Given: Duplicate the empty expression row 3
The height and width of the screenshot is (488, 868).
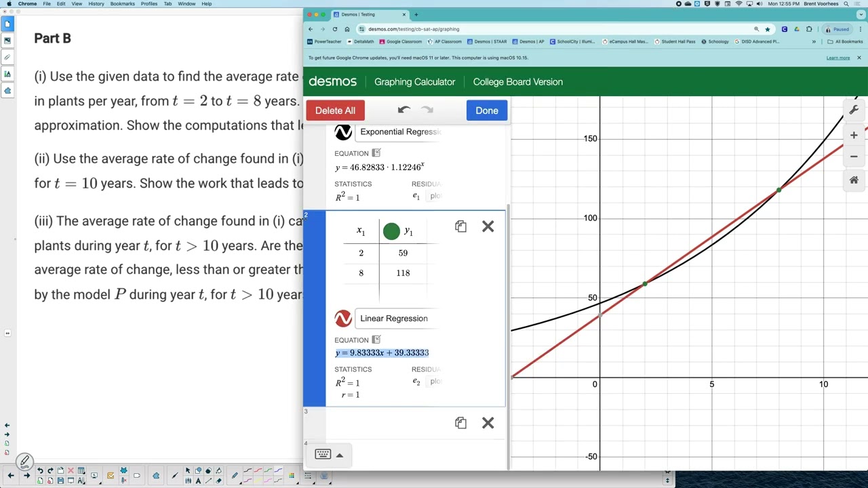Looking at the screenshot, I should (x=460, y=423).
